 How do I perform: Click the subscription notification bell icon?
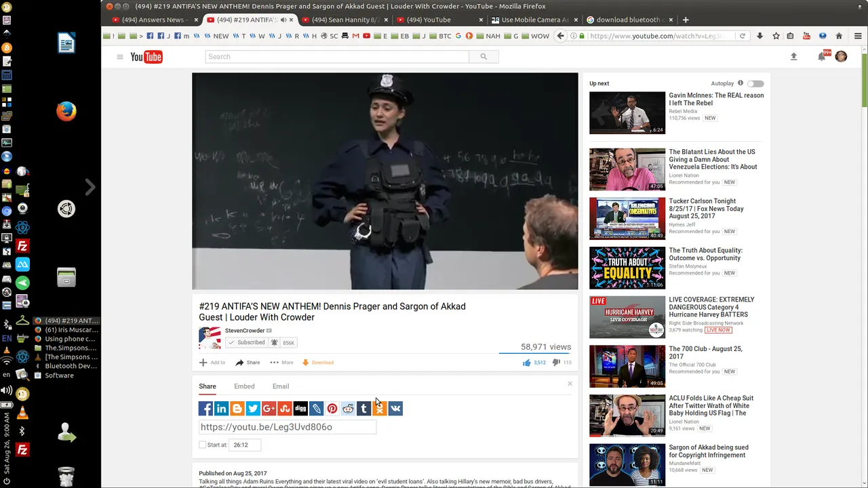[x=275, y=343]
